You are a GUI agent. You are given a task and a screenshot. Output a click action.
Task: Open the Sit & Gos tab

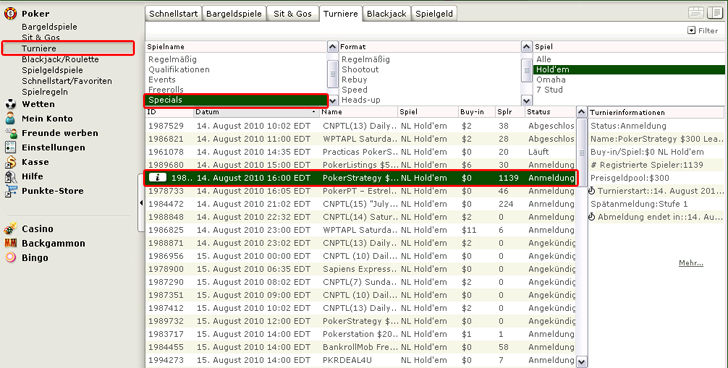pos(292,13)
